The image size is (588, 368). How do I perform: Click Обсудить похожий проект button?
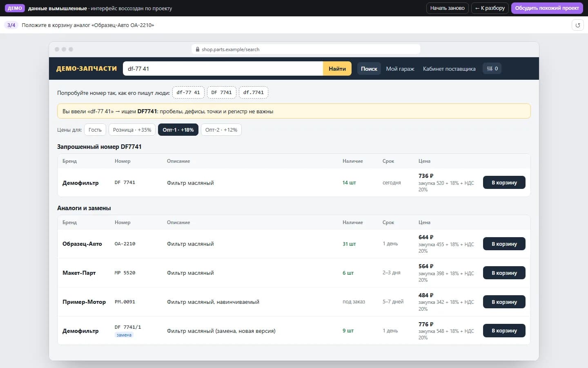point(547,8)
